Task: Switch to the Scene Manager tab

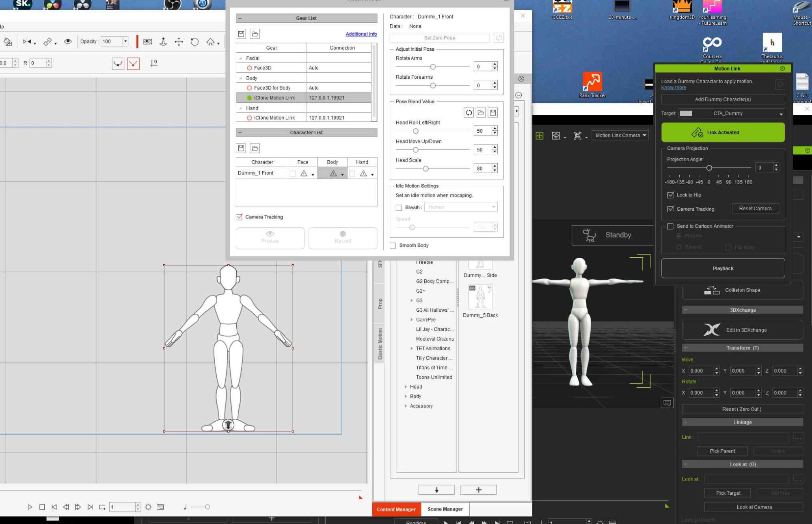Action: (445, 509)
